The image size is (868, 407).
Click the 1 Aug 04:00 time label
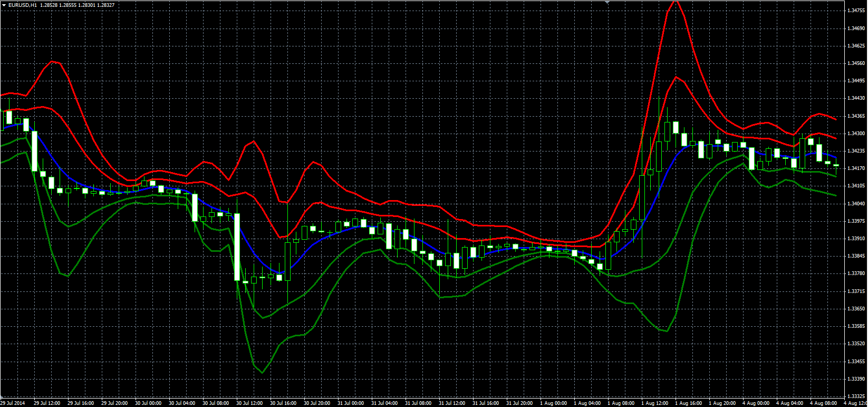[587, 403]
